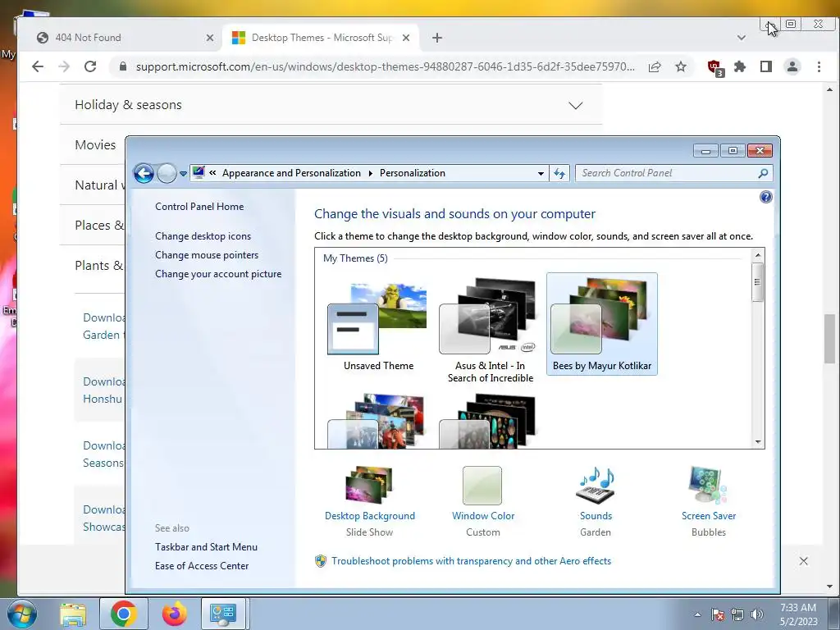This screenshot has width=840, height=630.
Task: Bookmark this page with the star icon
Action: point(680,66)
